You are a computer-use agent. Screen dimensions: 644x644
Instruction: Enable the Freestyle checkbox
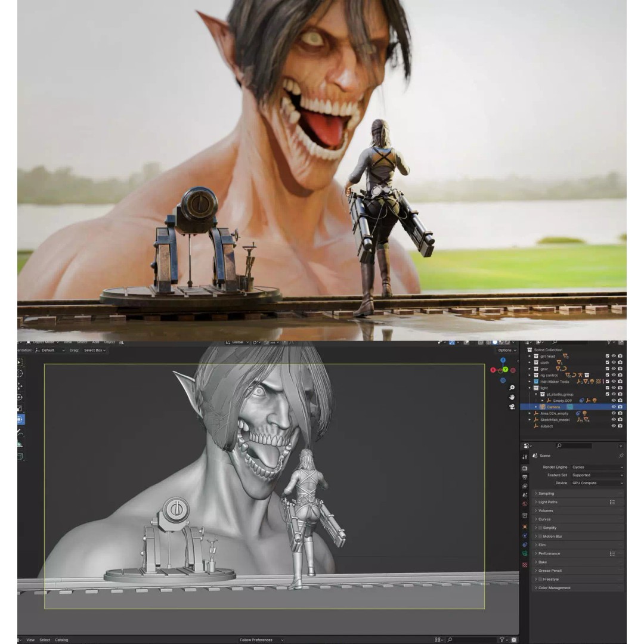tap(540, 579)
